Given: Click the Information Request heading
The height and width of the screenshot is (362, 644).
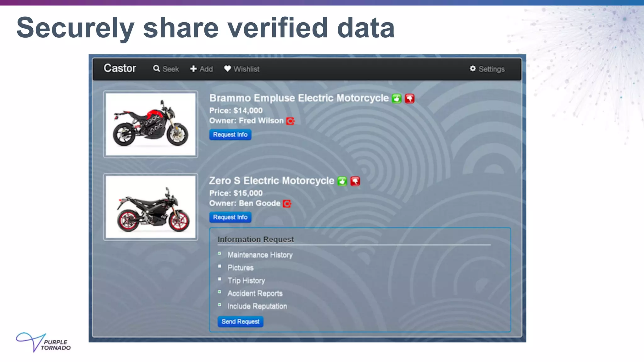Looking at the screenshot, I should 256,239.
